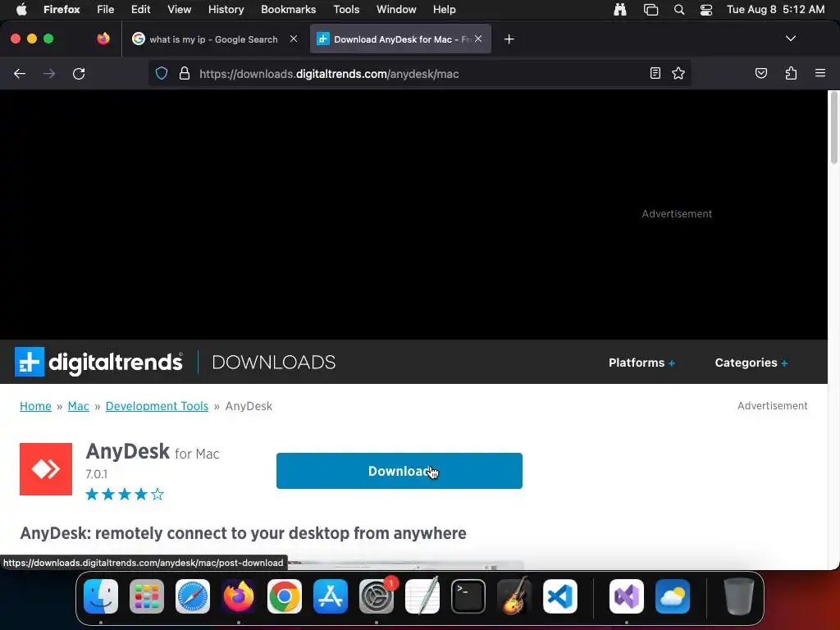Viewport: 840px width, 630px height.
Task: Reload the current page
Action: (x=79, y=73)
